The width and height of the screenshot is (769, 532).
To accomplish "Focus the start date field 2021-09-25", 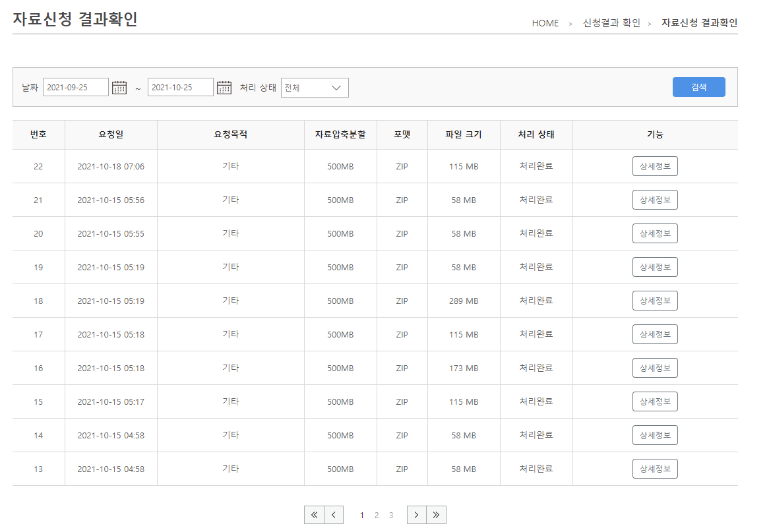I will point(76,87).
